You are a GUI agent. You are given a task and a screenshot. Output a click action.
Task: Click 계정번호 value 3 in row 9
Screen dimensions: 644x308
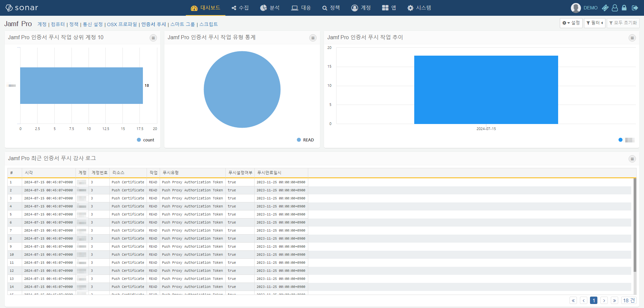point(92,247)
